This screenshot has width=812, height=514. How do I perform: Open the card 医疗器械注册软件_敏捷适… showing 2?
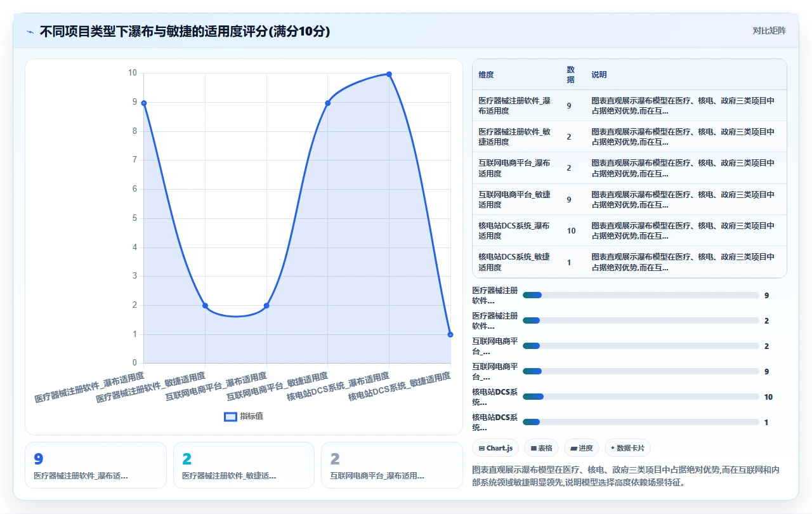[244, 465]
